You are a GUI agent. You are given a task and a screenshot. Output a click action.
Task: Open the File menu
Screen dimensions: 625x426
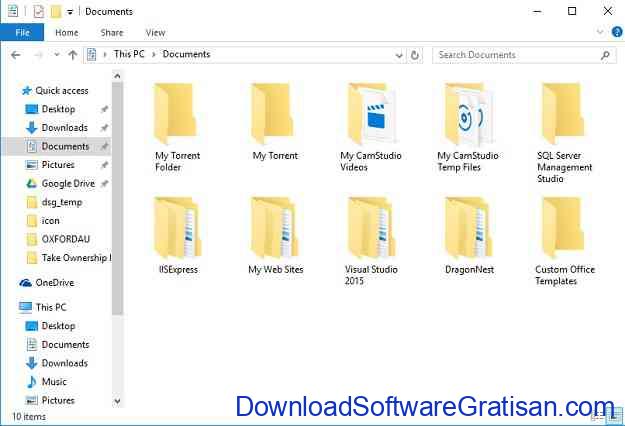point(22,33)
